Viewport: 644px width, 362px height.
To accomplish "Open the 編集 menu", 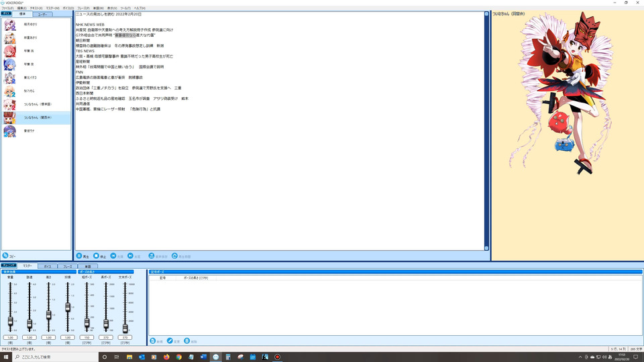I will 21,8.
